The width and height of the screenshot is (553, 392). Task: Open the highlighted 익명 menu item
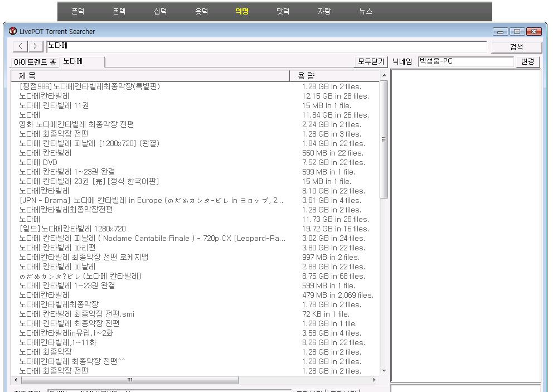[x=242, y=11]
